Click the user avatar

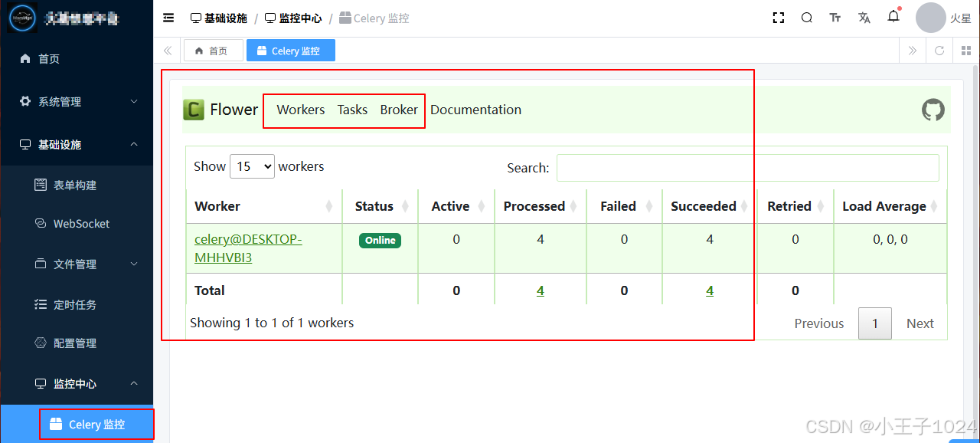tap(931, 18)
